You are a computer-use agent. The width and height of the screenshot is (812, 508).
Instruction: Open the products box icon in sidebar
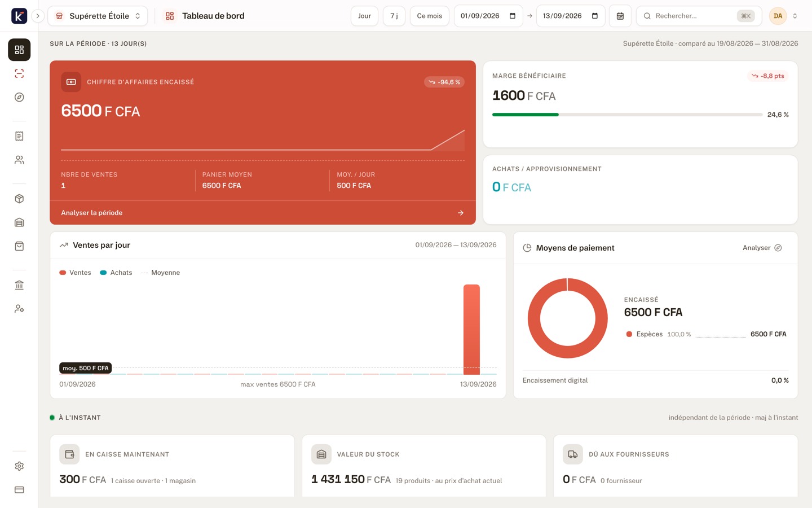tap(19, 199)
